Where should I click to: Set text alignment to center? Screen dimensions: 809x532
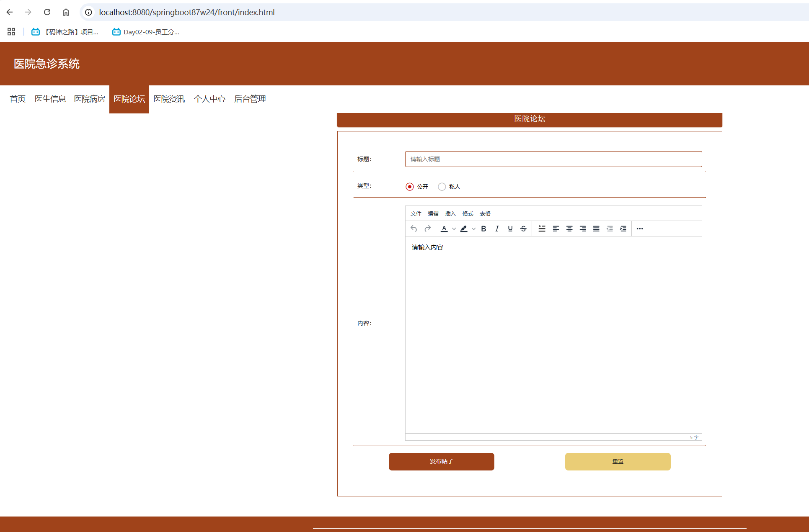(569, 229)
